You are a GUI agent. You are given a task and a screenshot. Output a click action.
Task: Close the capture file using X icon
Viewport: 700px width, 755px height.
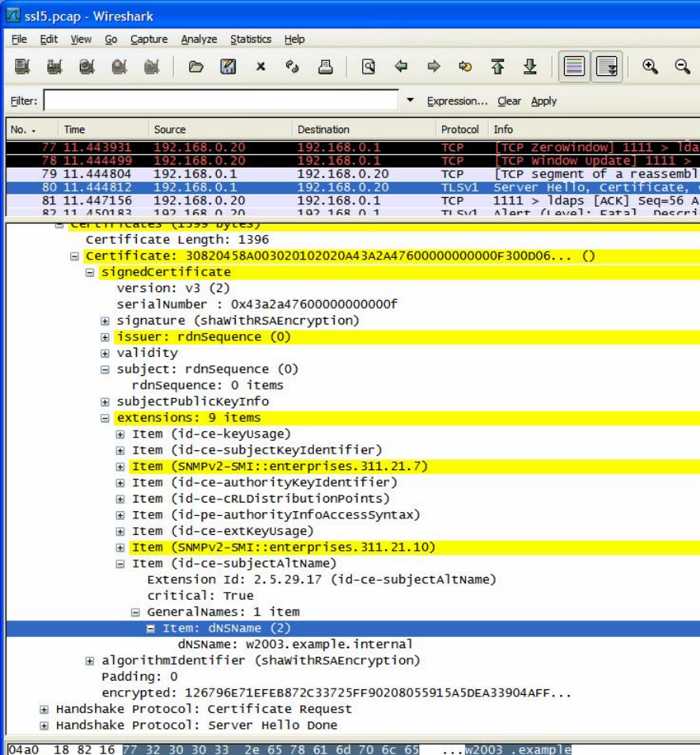tap(260, 68)
